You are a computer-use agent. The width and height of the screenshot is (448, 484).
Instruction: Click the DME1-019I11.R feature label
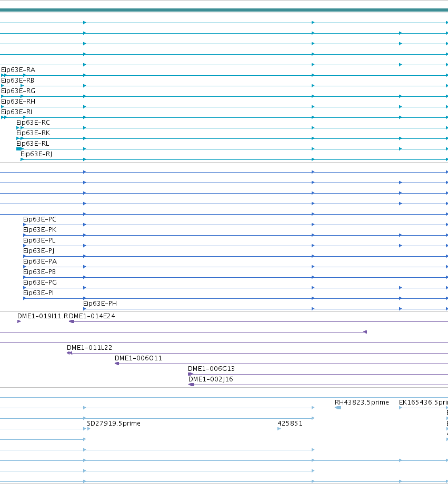(43, 316)
